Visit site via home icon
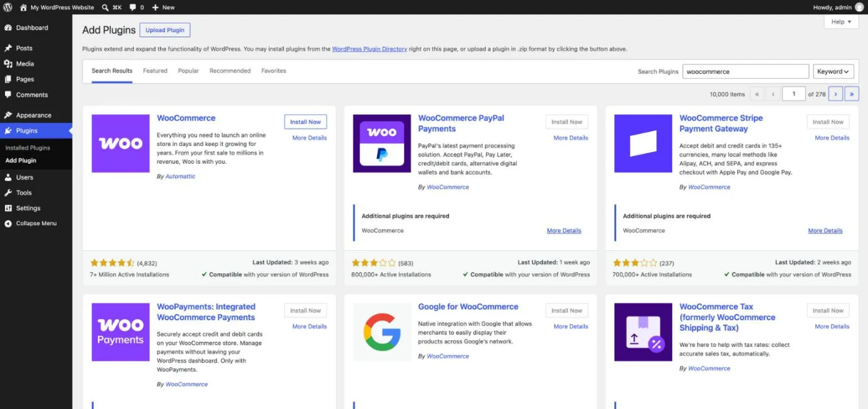The width and height of the screenshot is (868, 409). tap(24, 7)
